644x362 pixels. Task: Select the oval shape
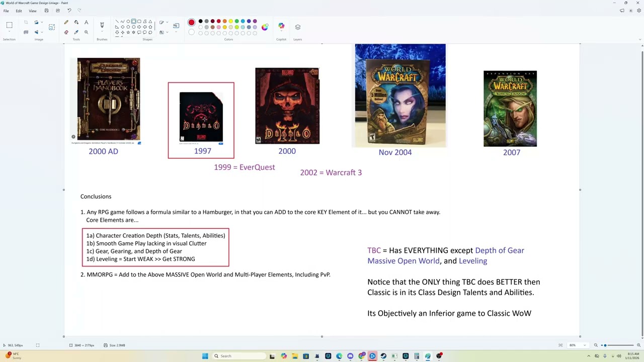pos(128,21)
